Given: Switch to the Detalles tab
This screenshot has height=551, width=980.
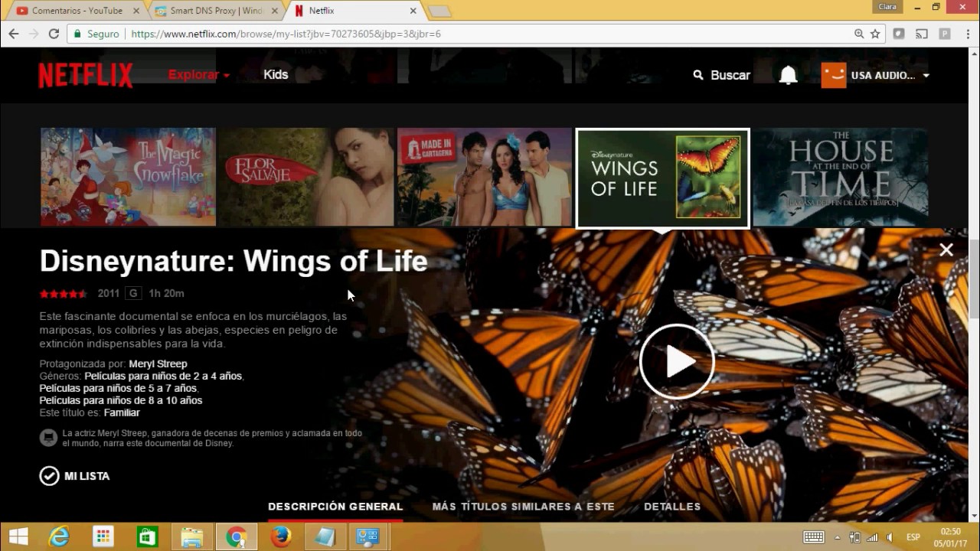Looking at the screenshot, I should pos(672,507).
